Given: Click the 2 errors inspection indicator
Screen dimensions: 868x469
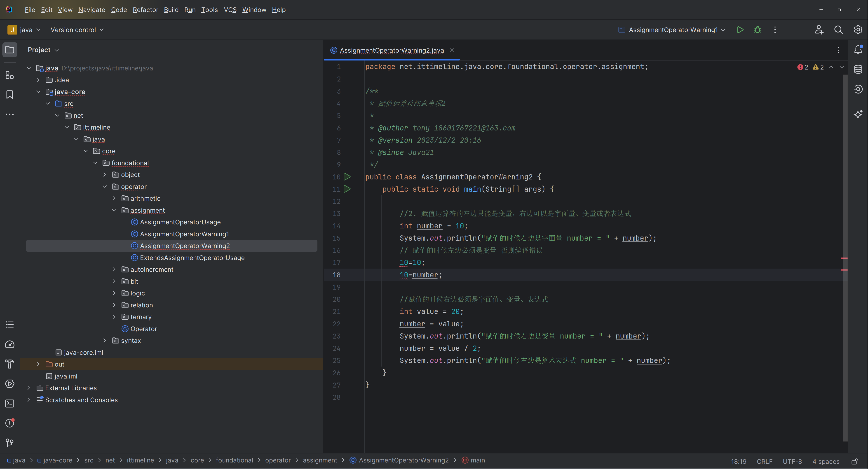Looking at the screenshot, I should (x=803, y=67).
